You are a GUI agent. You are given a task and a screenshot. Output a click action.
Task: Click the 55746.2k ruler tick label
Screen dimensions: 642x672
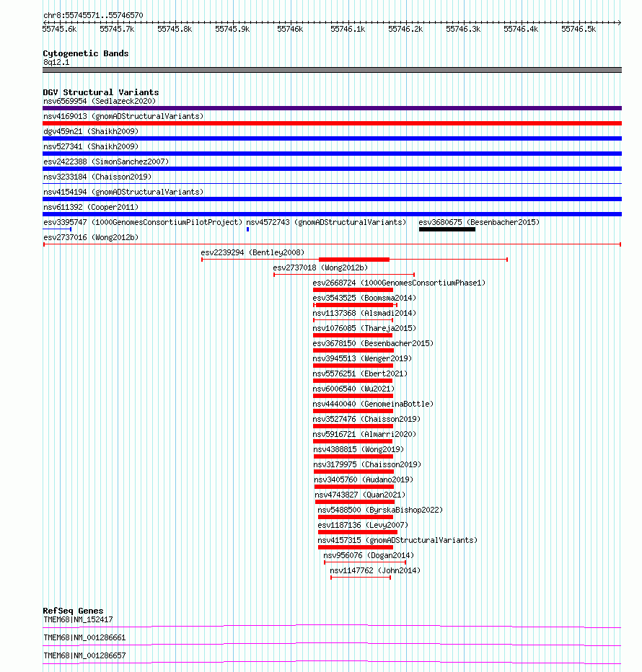405,29
